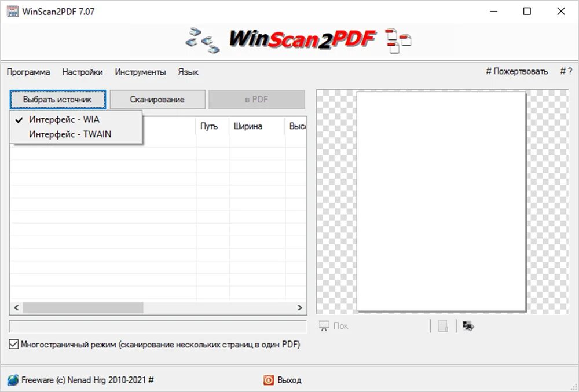Open the Программа menu
This screenshot has height=392, width=579.
click(28, 72)
